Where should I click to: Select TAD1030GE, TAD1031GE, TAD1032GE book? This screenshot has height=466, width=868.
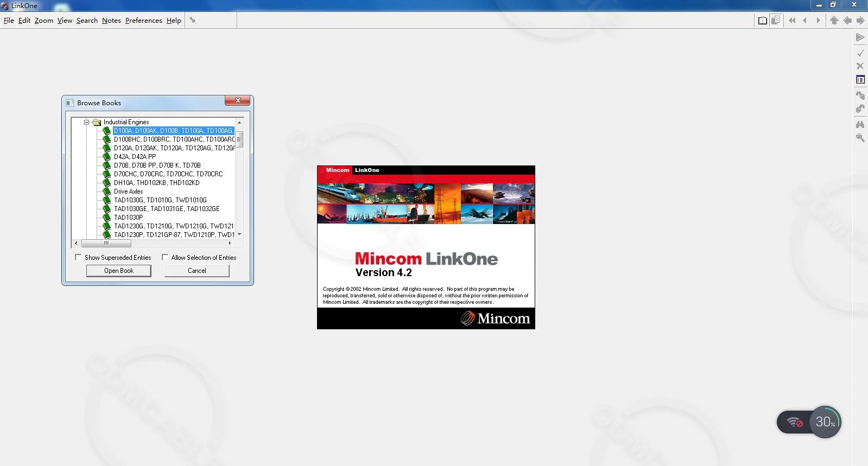(x=167, y=209)
